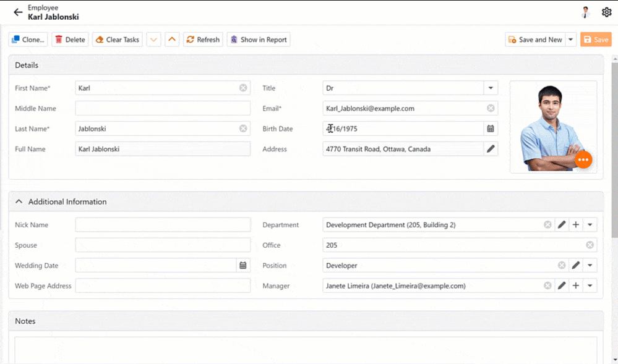Open Show in Report
The image size is (618, 364).
click(x=259, y=39)
